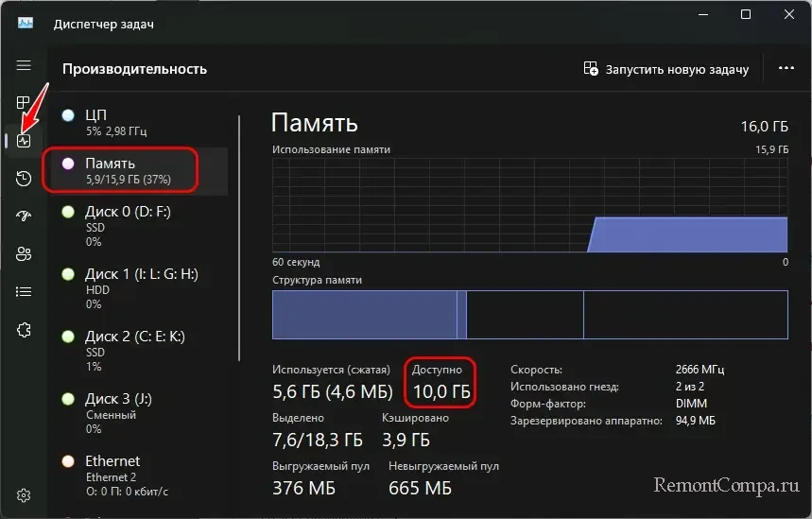This screenshot has height=519, width=812.
Task: Open the Details page icon
Action: click(x=24, y=292)
